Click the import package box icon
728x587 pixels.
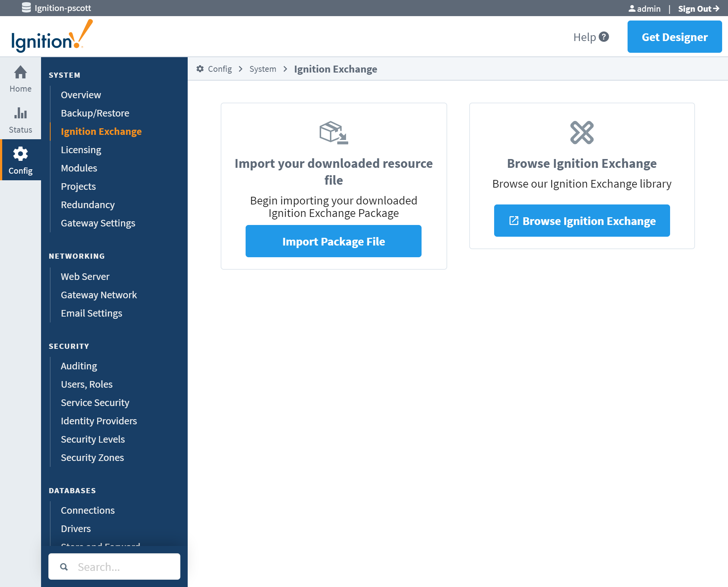(334, 133)
